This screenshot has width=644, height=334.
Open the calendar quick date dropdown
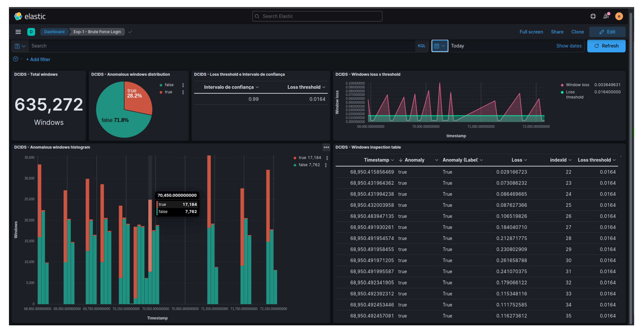pos(439,46)
